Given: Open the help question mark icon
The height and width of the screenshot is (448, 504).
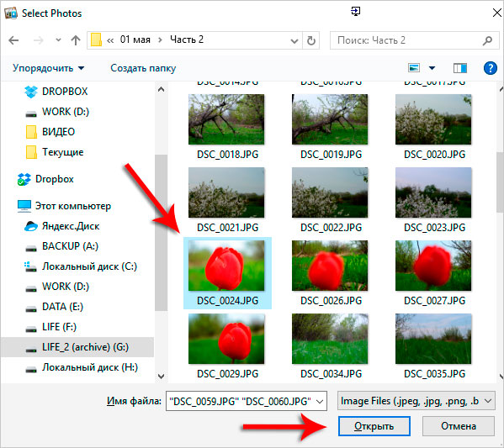Looking at the screenshot, I should [x=491, y=68].
